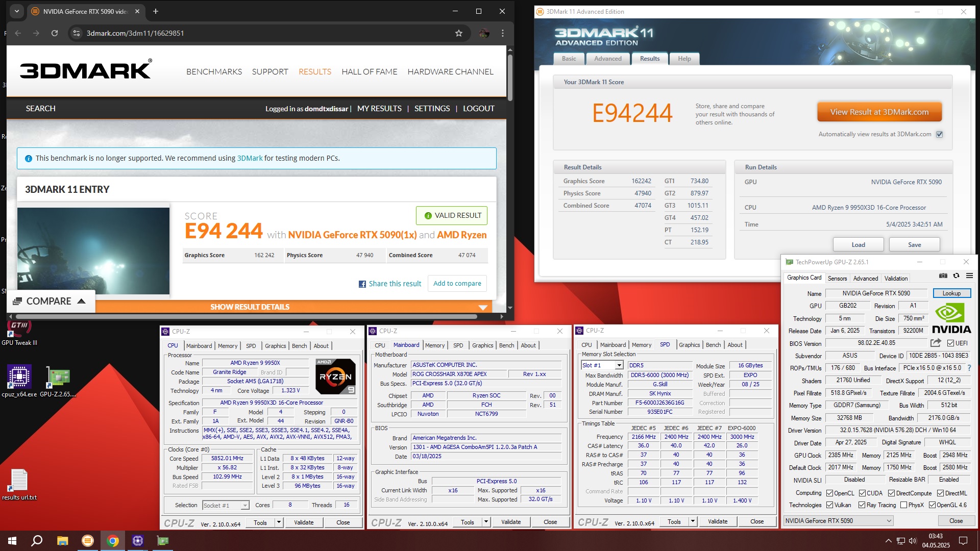
Task: Select the GPU-Z.2.65 desktop icon
Action: [x=58, y=381]
